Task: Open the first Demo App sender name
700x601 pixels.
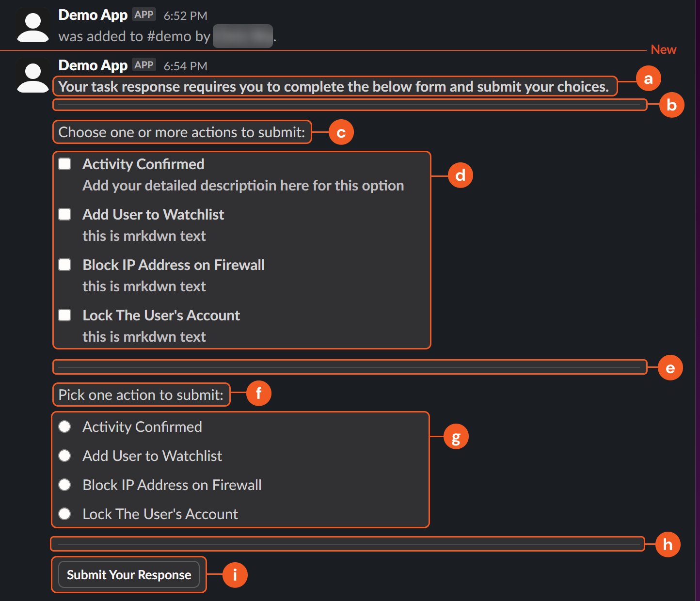Action: [x=93, y=15]
